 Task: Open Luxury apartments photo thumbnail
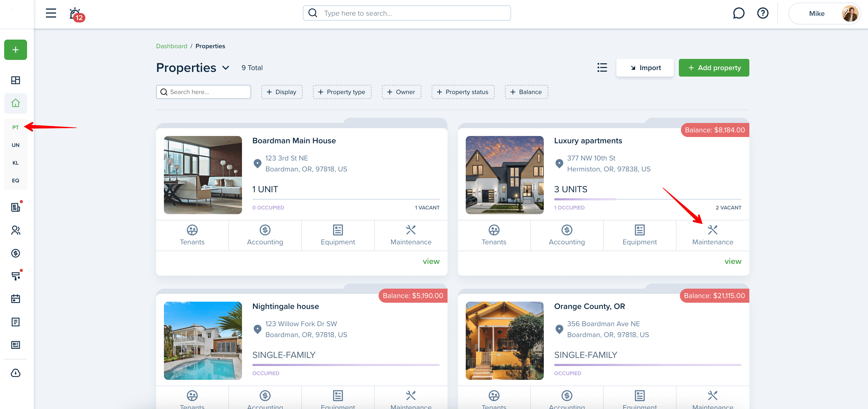click(505, 175)
